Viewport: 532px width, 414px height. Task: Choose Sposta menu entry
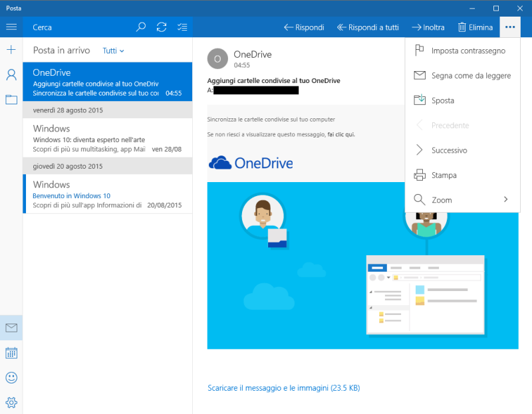[462, 100]
